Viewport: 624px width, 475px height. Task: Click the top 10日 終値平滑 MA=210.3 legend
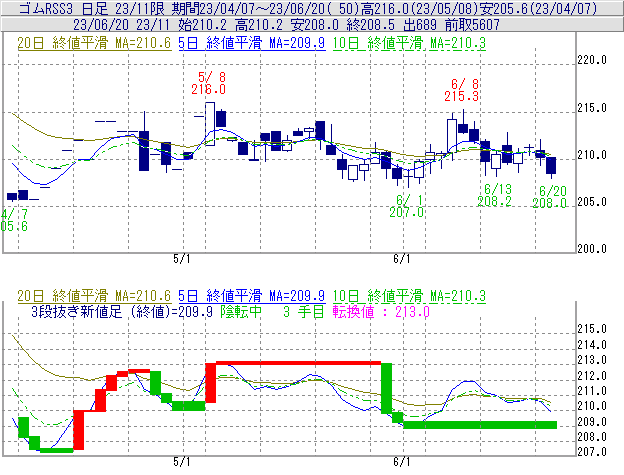click(409, 43)
